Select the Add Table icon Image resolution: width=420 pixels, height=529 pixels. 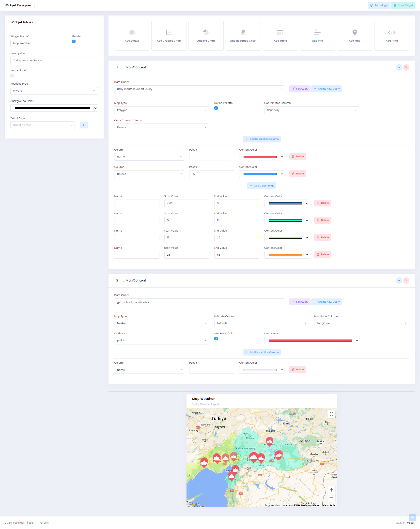click(x=280, y=32)
